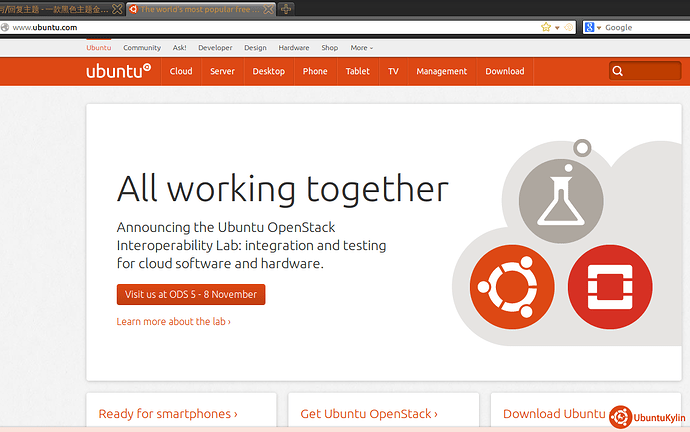Click the Google search engine icon
Viewport: 690px width, 432px height.
point(590,27)
